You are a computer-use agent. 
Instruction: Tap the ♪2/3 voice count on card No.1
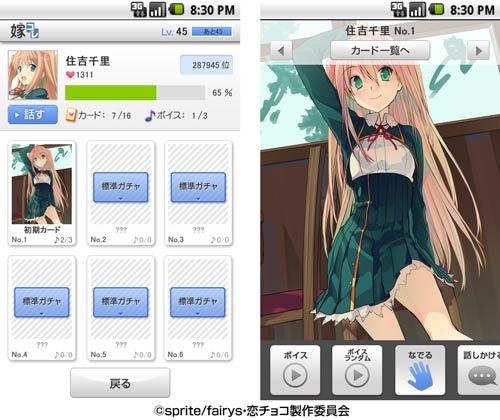63,240
